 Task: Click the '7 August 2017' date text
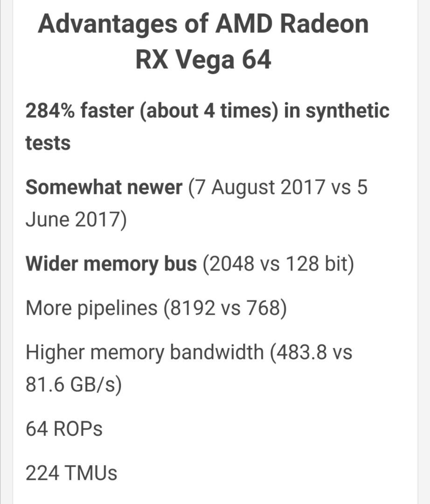(x=257, y=188)
